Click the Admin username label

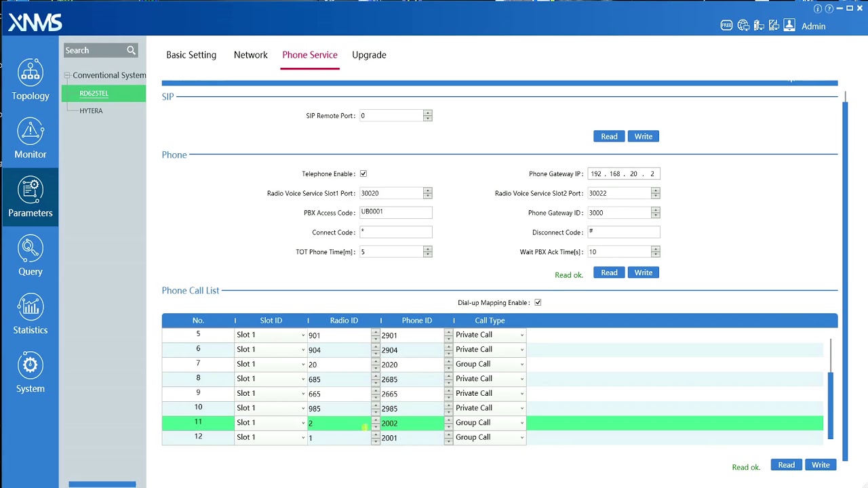click(813, 26)
